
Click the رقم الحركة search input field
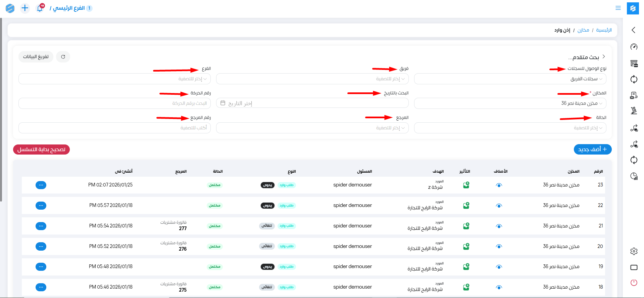[x=114, y=103]
